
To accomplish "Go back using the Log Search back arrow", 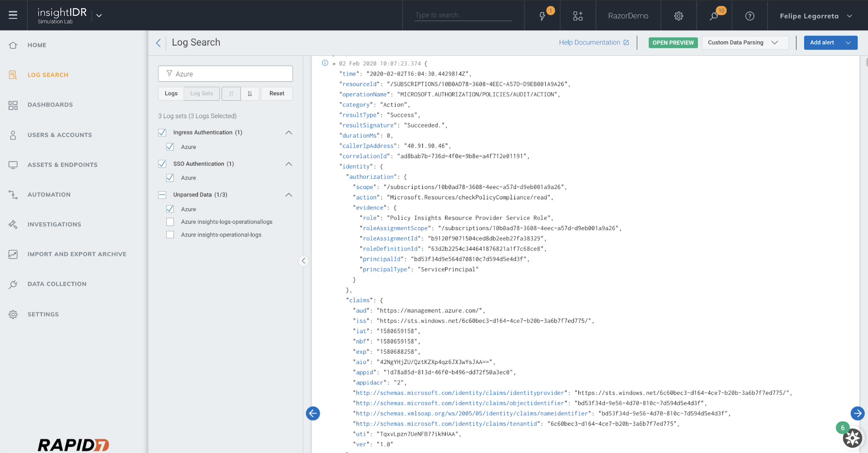I will [x=158, y=43].
